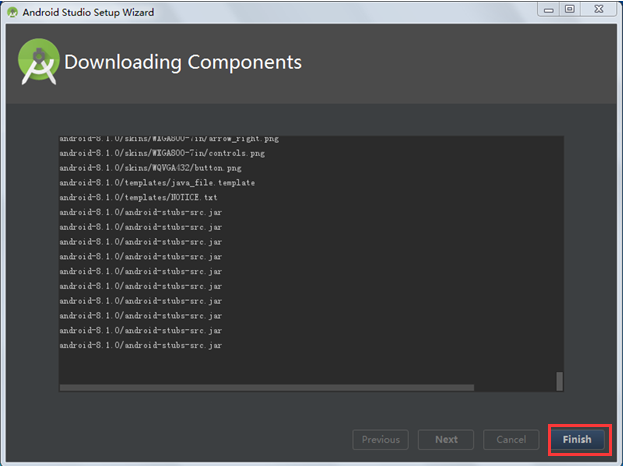Image resolution: width=623 pixels, height=466 pixels.
Task: Click the Next button
Action: (446, 439)
